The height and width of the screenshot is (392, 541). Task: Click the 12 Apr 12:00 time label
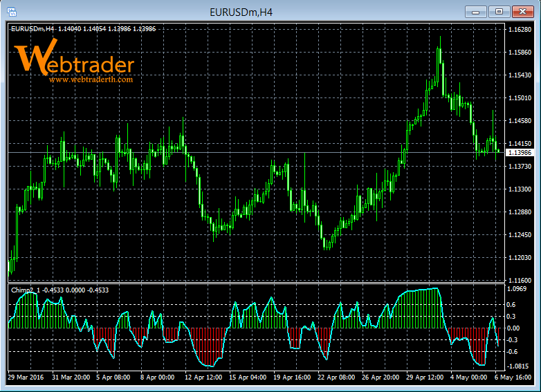(x=203, y=377)
